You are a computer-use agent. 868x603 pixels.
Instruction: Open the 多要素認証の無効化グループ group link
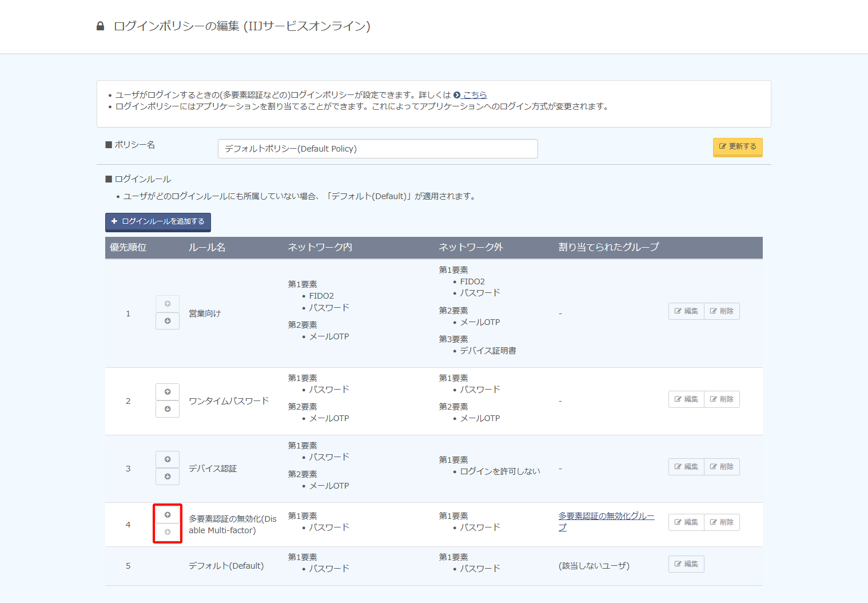(x=607, y=521)
